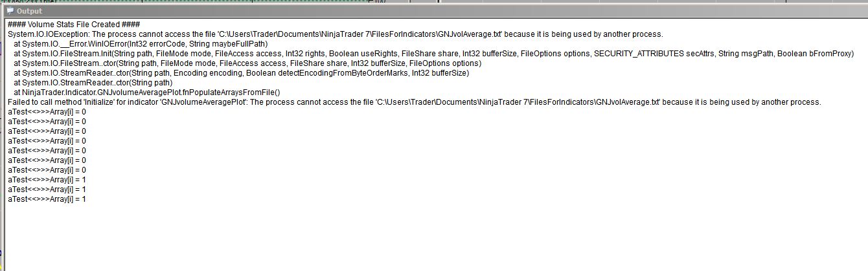This screenshot has width=868, height=271.
Task: Click the System.IO.__Error.WinIOError stack trace line
Action: click(141, 44)
